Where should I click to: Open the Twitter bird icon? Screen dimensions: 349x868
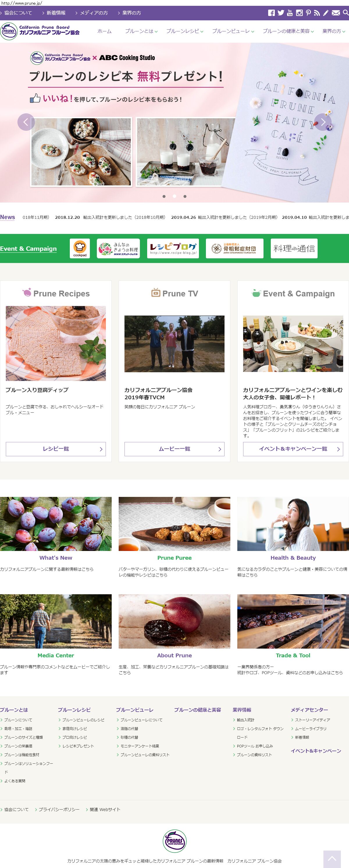point(281,13)
